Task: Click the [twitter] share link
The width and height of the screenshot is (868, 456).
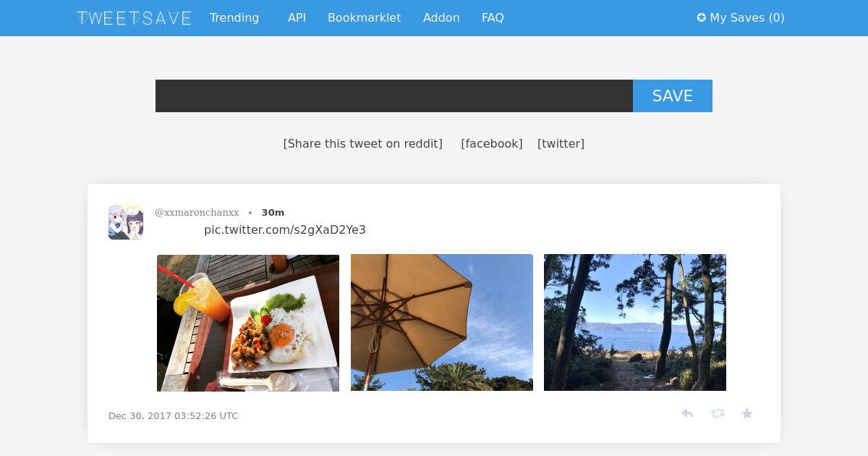Action: tap(561, 143)
